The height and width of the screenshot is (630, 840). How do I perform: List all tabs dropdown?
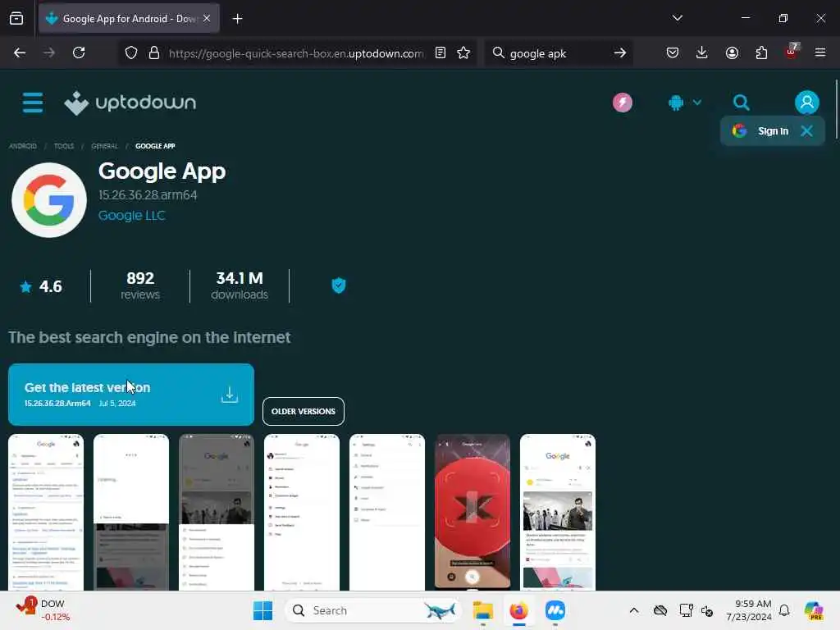pyautogui.click(x=677, y=18)
